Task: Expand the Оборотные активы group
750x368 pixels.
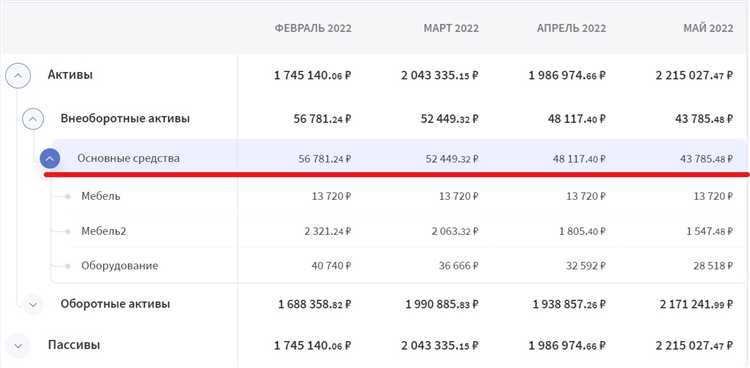Action: (33, 304)
